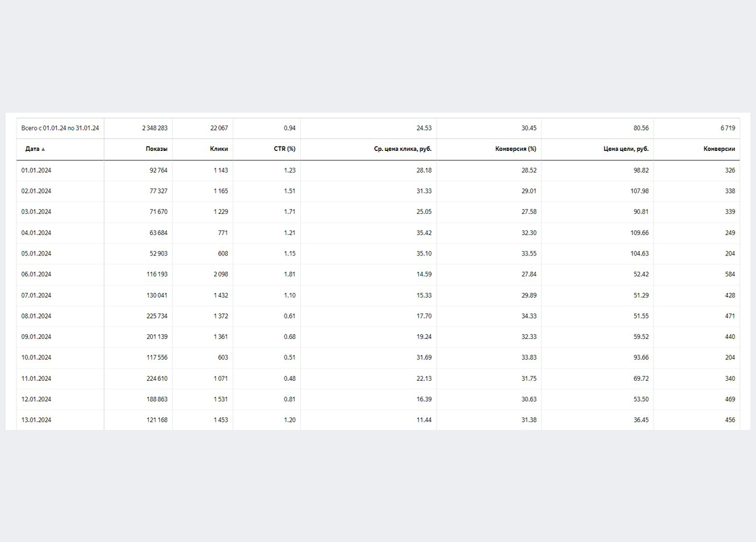Click total conversions value 6 719
The image size is (756, 542).
point(728,128)
